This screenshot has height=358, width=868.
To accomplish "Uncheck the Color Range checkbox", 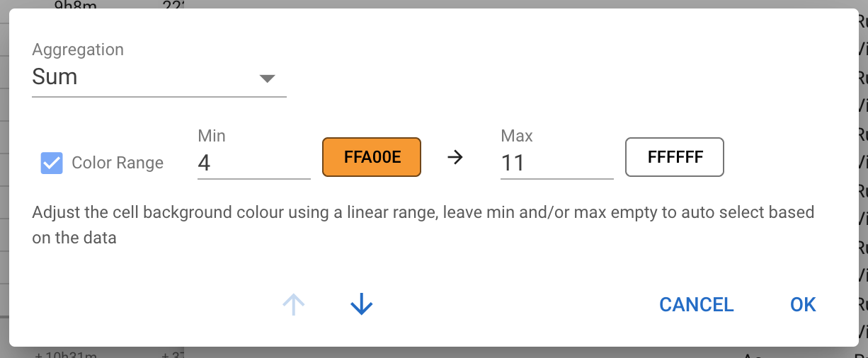I will click(52, 163).
